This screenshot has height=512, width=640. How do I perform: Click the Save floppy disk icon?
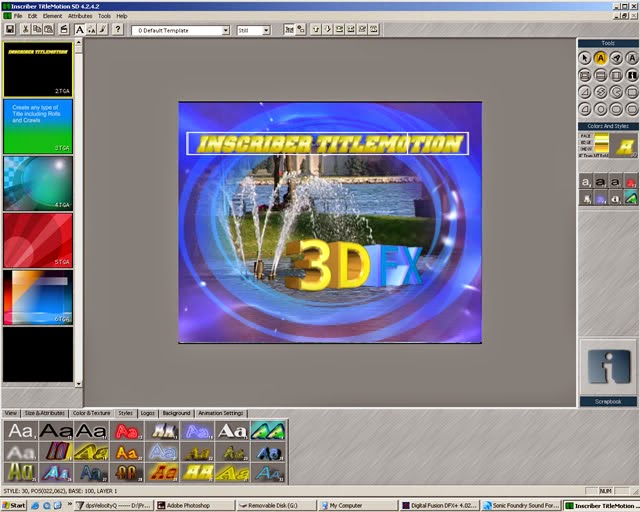pos(10,29)
